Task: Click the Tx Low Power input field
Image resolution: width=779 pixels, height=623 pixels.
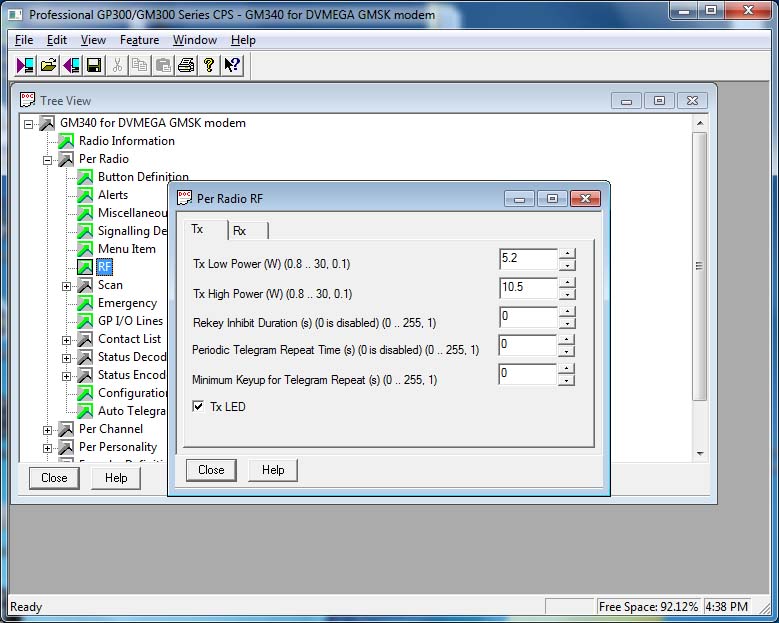Action: [x=528, y=259]
